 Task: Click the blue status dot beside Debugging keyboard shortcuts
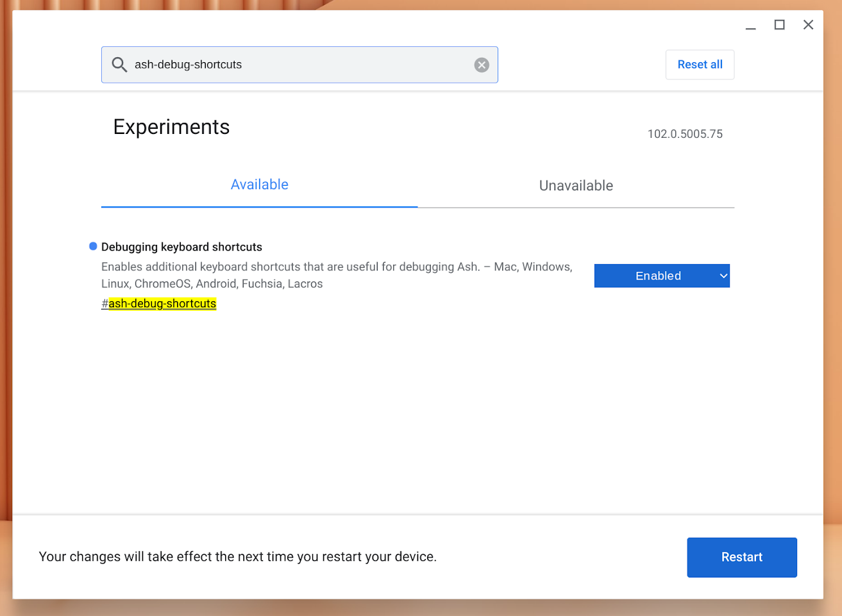click(92, 246)
